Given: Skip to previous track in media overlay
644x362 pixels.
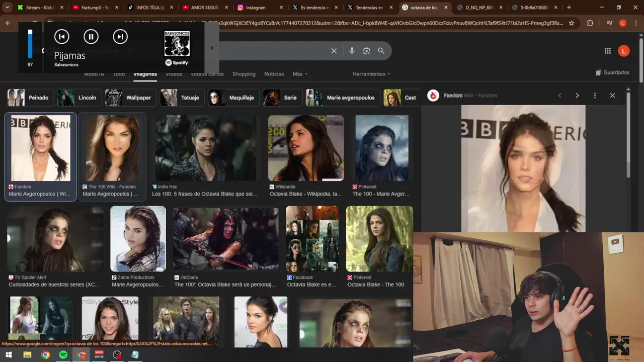Looking at the screenshot, I should 61,36.
